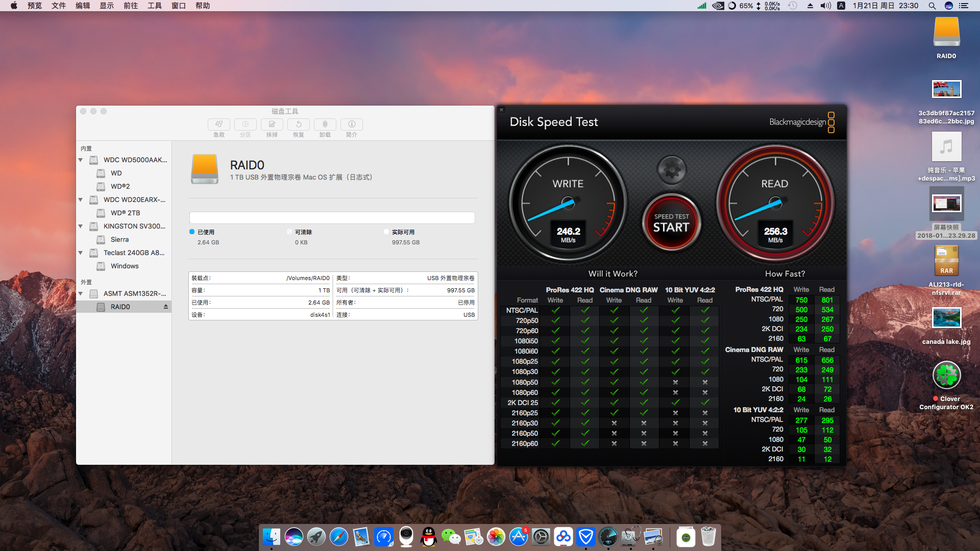Screen dimensions: 980x551
Task: Open Launchpad rocket icon in dock
Action: click(x=316, y=537)
